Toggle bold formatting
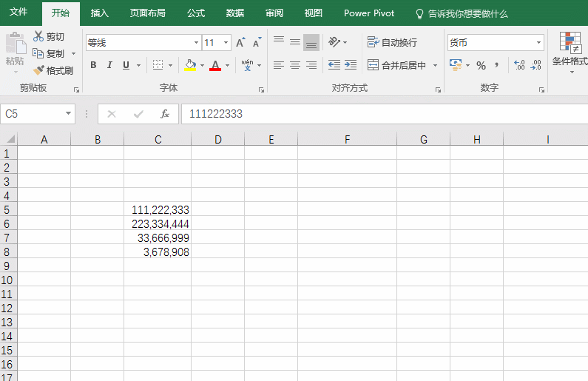This screenshot has width=588, height=381. click(93, 65)
